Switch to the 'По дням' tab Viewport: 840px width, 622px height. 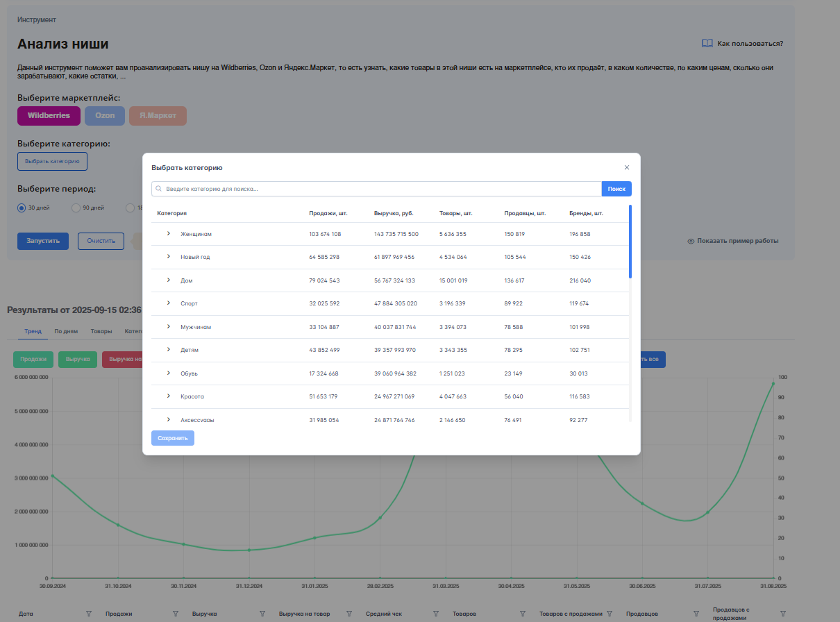point(66,332)
